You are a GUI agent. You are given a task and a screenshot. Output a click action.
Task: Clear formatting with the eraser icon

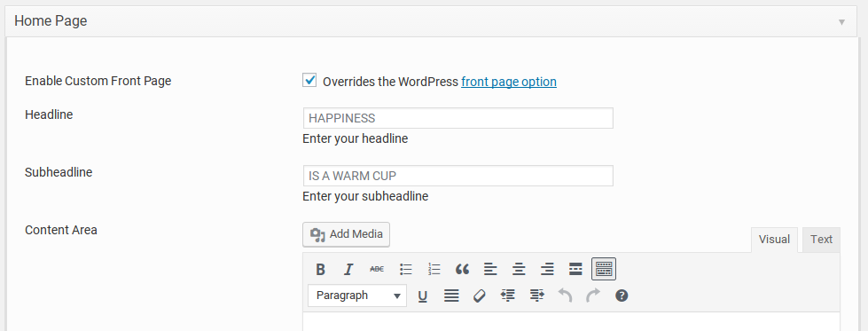click(x=480, y=296)
